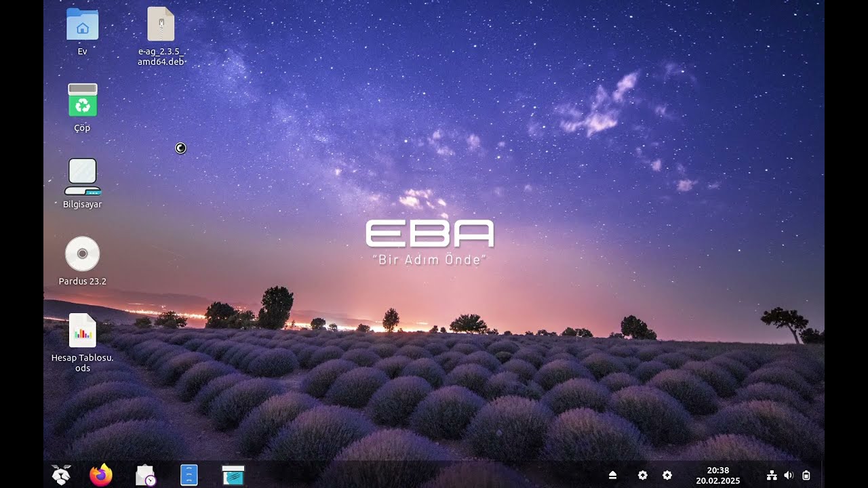Open the teal window app in taskbar
Viewport: 868px width, 488px height.
(x=233, y=475)
